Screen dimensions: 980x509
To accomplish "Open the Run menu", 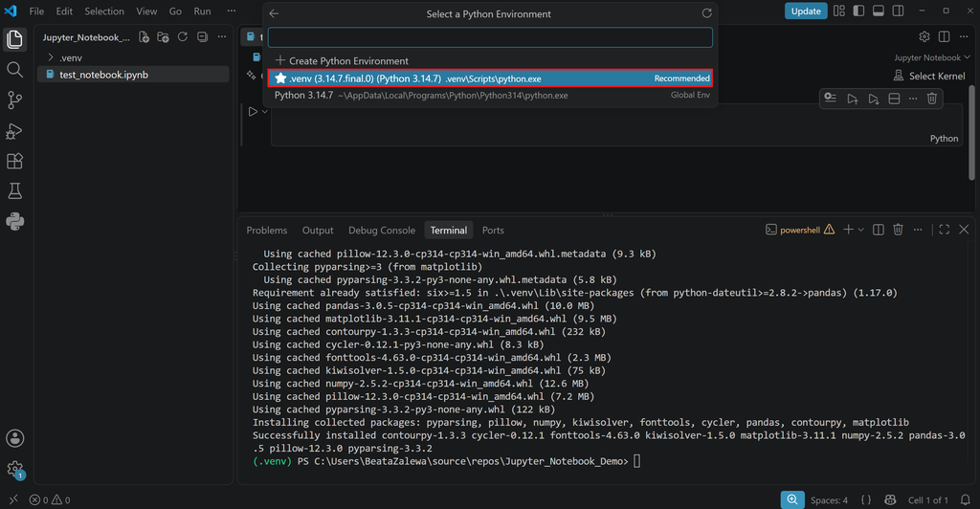I will (x=202, y=11).
